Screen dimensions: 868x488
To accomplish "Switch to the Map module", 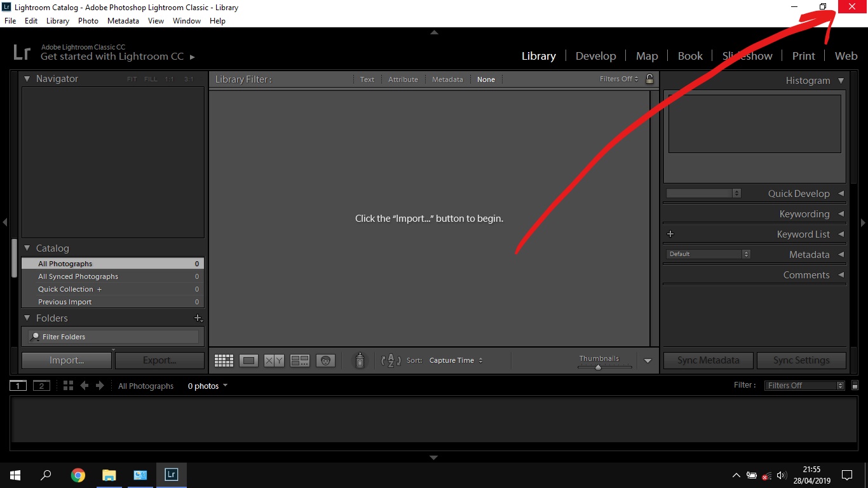I will click(x=647, y=56).
